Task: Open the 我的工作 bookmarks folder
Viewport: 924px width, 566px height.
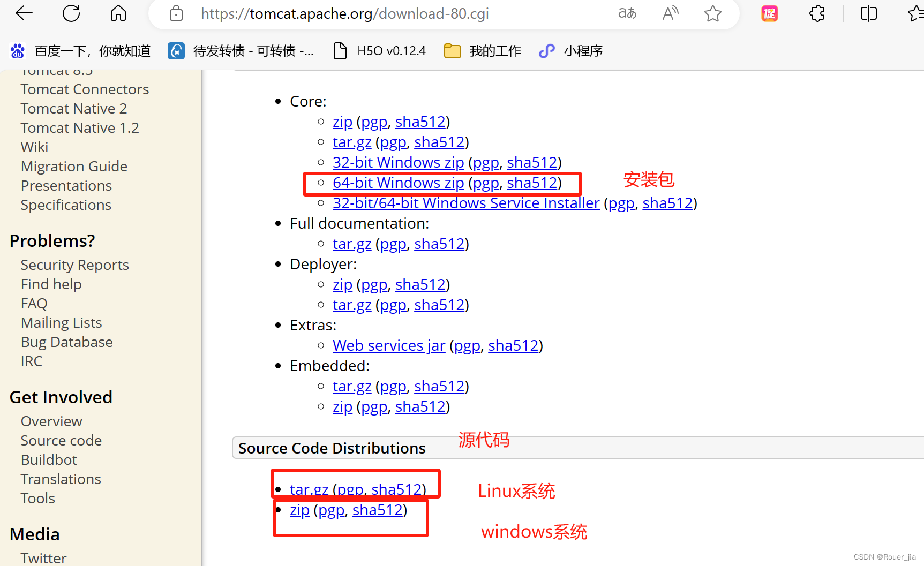Action: coord(483,51)
